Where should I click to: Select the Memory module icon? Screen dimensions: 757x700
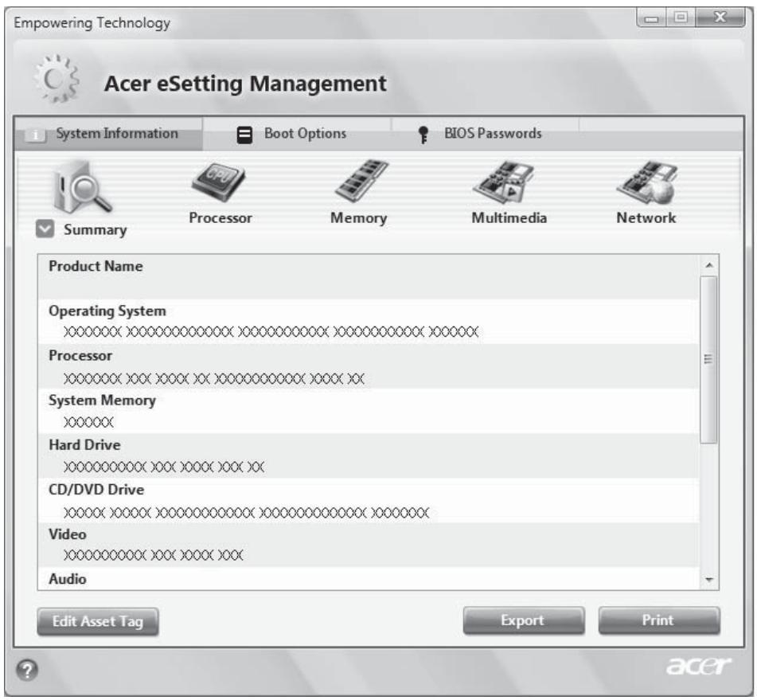(x=361, y=181)
